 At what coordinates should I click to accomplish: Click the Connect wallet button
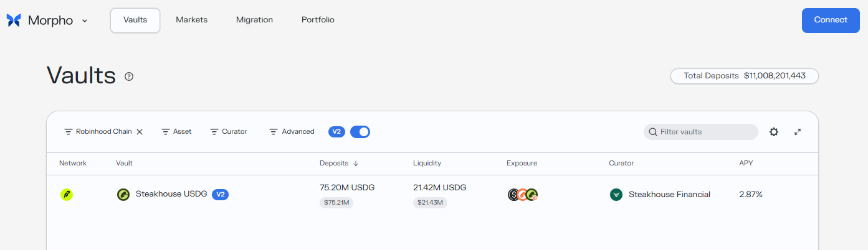point(831,20)
